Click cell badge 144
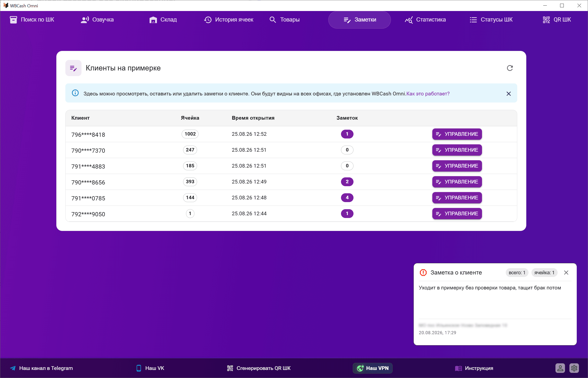588x378 pixels. coord(190,198)
